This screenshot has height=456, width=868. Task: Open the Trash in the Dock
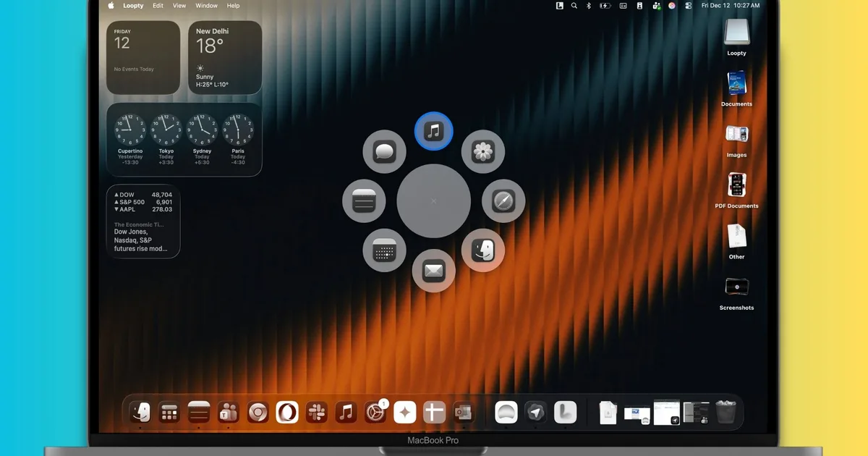[725, 413]
